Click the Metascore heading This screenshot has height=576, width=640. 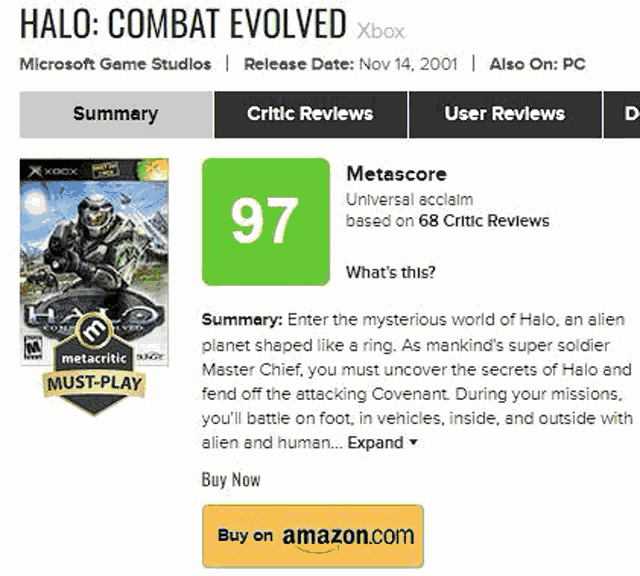pyautogui.click(x=396, y=174)
